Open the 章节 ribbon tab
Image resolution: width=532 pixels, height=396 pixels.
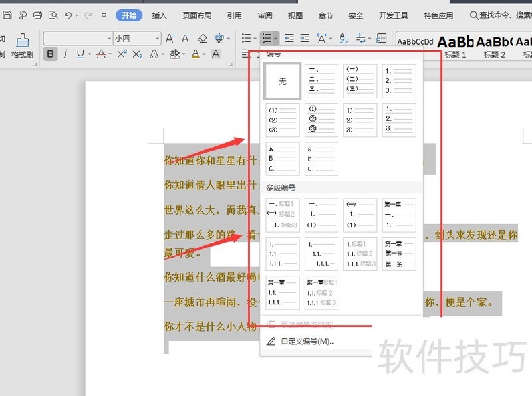[326, 15]
